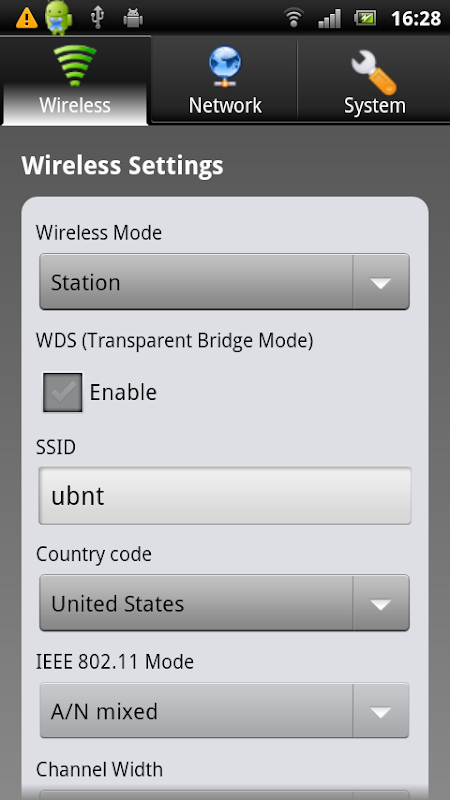This screenshot has width=450, height=800.
Task: Tap the System wrench icon
Action: coord(374,73)
